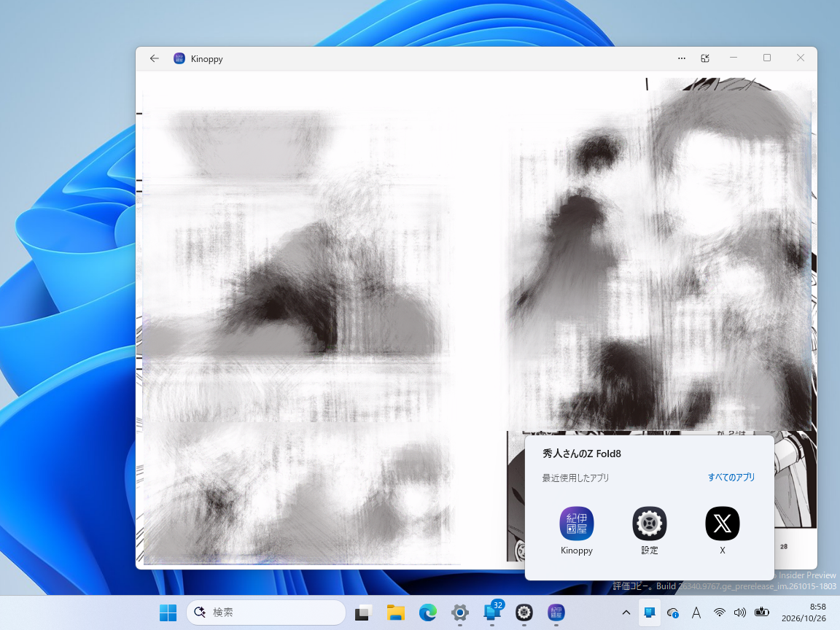Open the dark round gear taskbar app

524,612
